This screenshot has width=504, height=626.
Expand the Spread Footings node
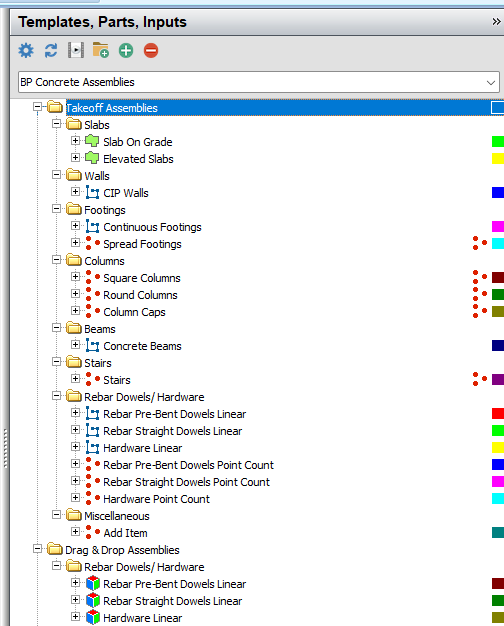75,242
